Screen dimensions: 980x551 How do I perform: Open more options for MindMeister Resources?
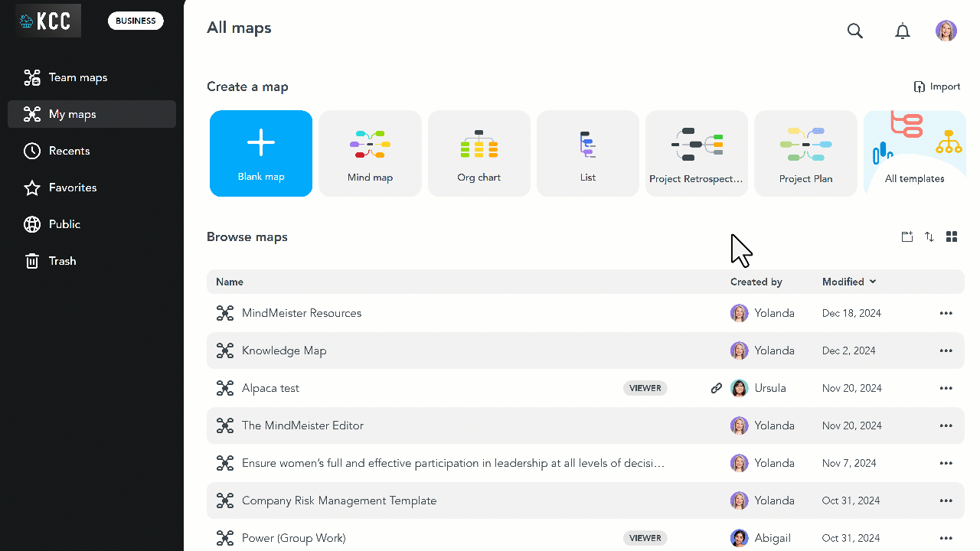[946, 313]
